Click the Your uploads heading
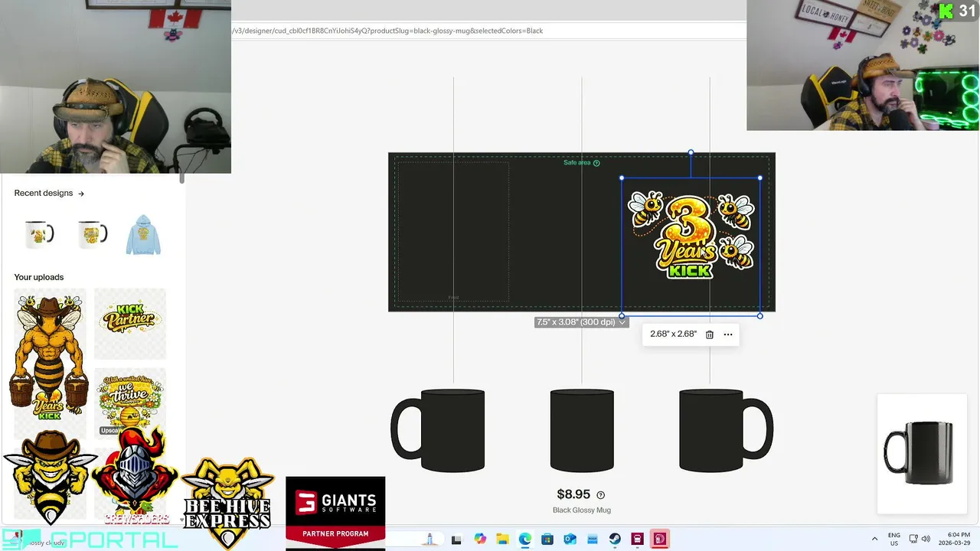Image resolution: width=980 pixels, height=551 pixels. tap(38, 277)
